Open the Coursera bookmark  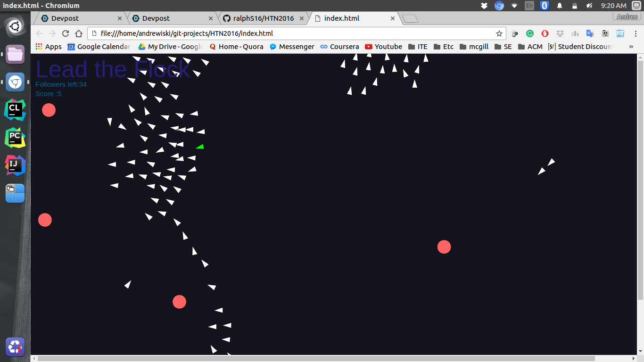point(339,47)
